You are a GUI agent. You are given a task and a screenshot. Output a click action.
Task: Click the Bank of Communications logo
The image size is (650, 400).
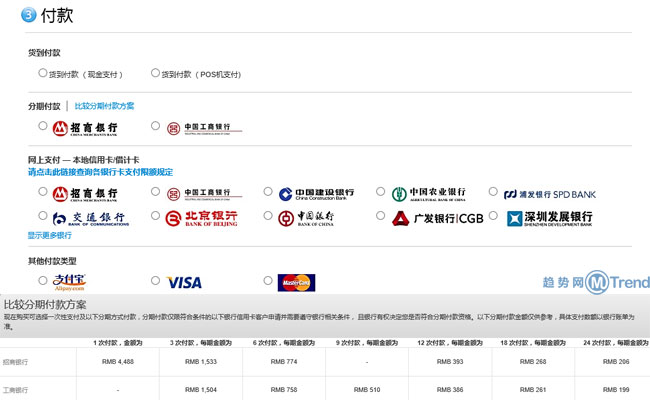pyautogui.click(x=91, y=218)
